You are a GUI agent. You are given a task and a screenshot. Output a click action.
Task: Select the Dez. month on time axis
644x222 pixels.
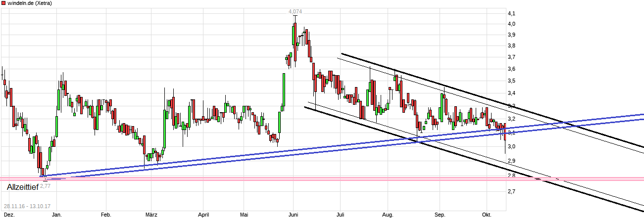9,215
